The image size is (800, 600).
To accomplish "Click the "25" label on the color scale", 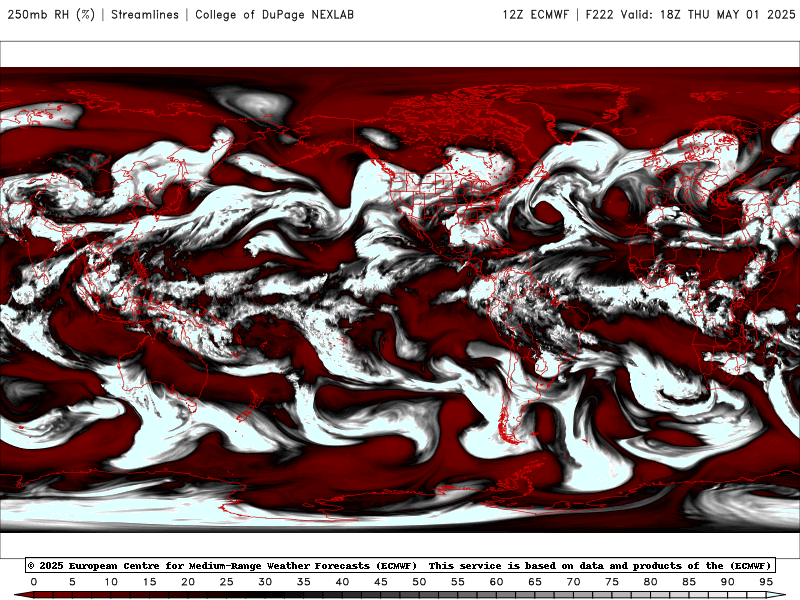I will click(227, 582).
